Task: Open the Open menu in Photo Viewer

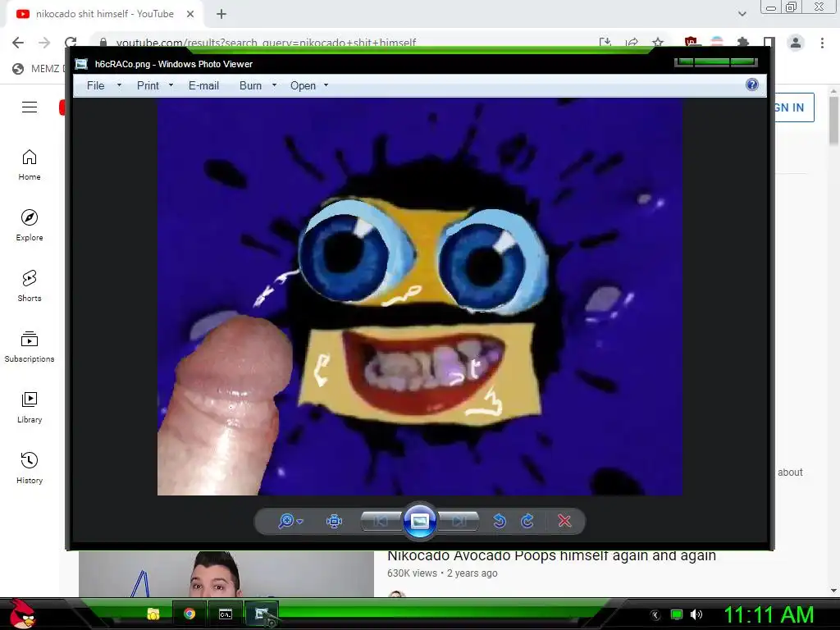Action: (x=304, y=85)
